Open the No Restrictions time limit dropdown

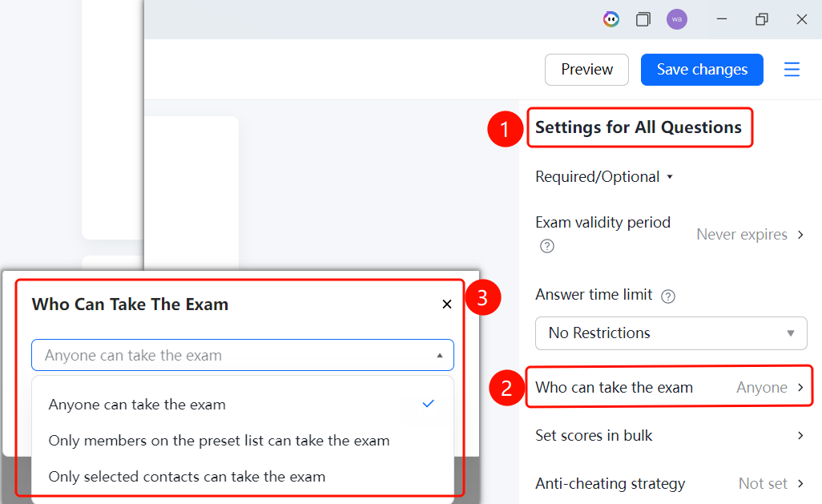click(x=671, y=333)
